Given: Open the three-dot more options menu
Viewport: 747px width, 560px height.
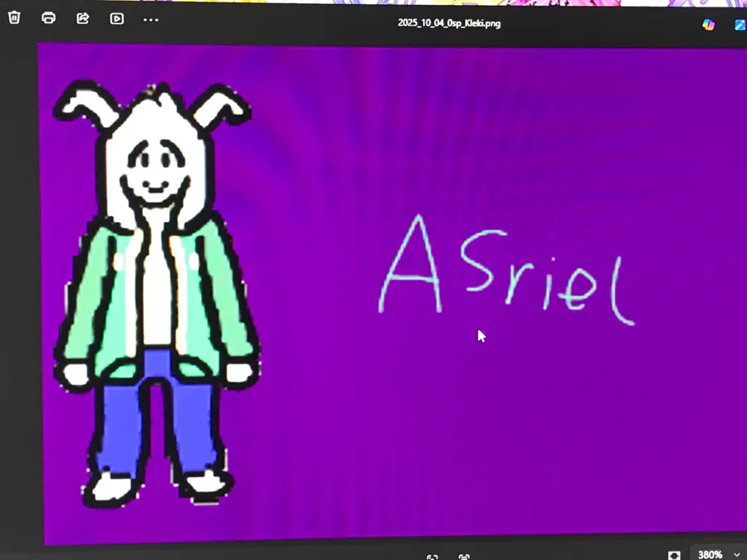Looking at the screenshot, I should pyautogui.click(x=151, y=20).
